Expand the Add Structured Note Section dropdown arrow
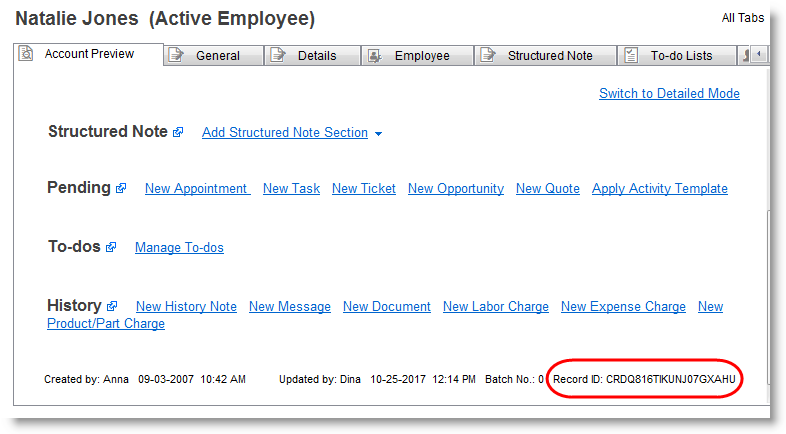The height and width of the screenshot is (434, 786). (378, 134)
